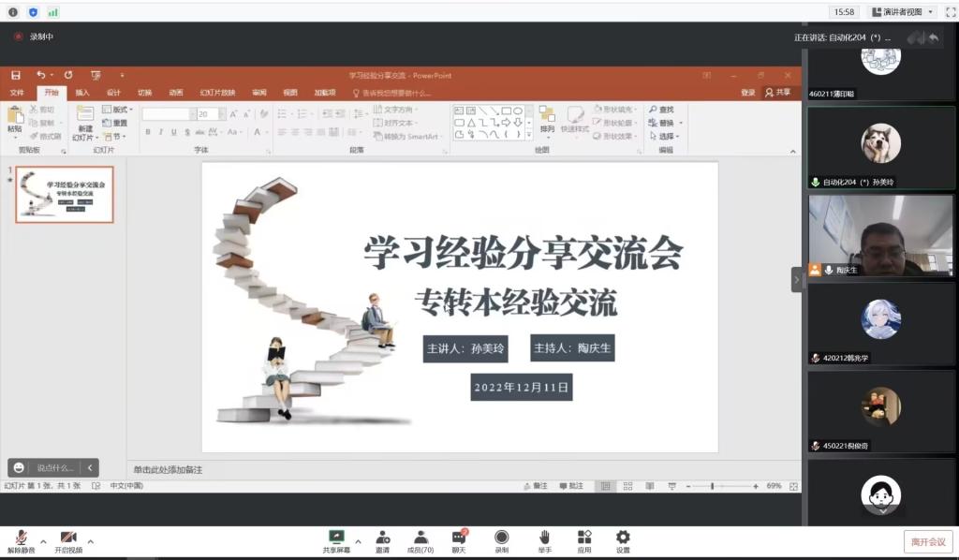Select slide 1 thumbnail in slide panel
Image resolution: width=959 pixels, height=560 pixels.
pyautogui.click(x=65, y=195)
